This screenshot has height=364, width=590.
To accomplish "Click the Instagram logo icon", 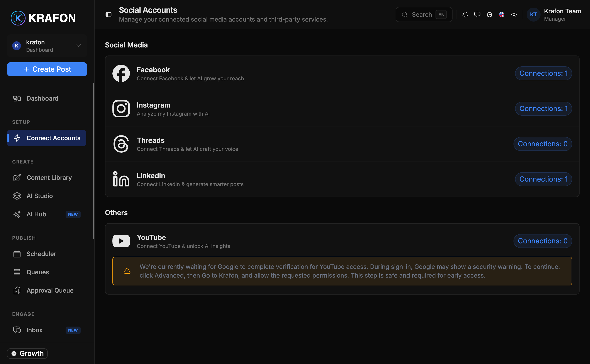I will pos(121,109).
